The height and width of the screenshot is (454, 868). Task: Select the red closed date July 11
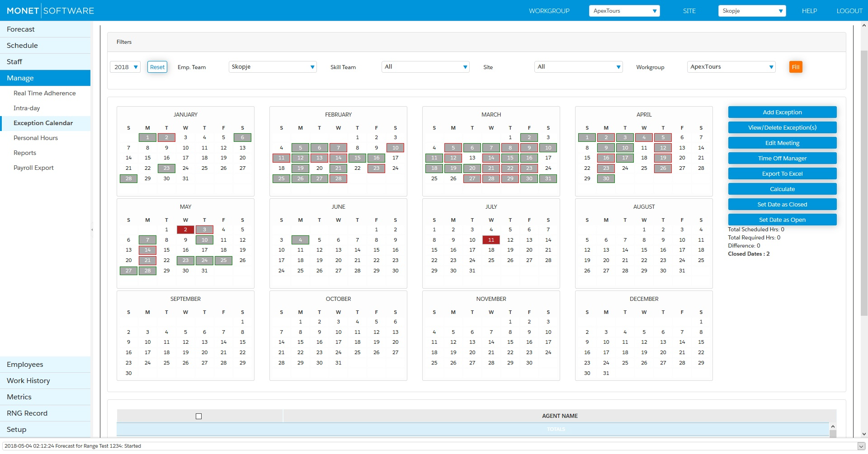(x=491, y=240)
